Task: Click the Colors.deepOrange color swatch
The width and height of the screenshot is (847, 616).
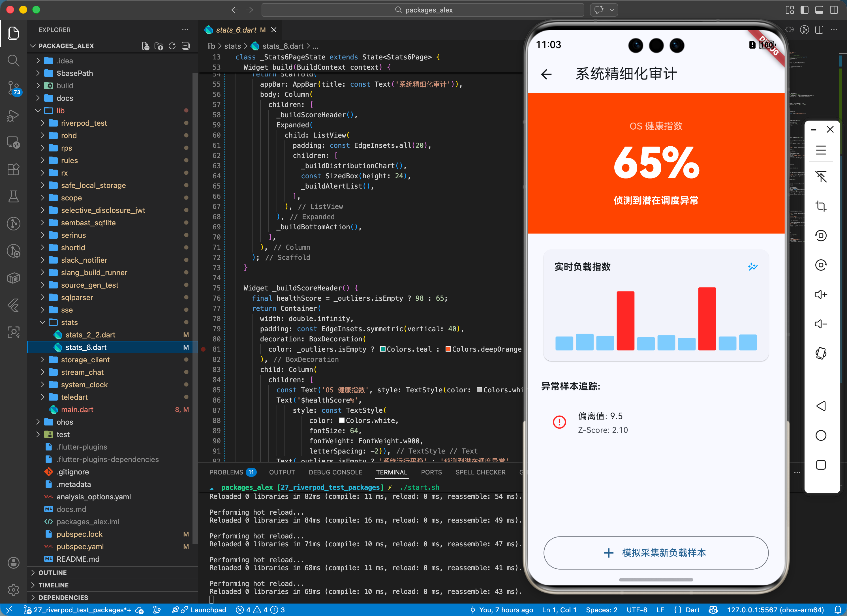Action: point(448,349)
